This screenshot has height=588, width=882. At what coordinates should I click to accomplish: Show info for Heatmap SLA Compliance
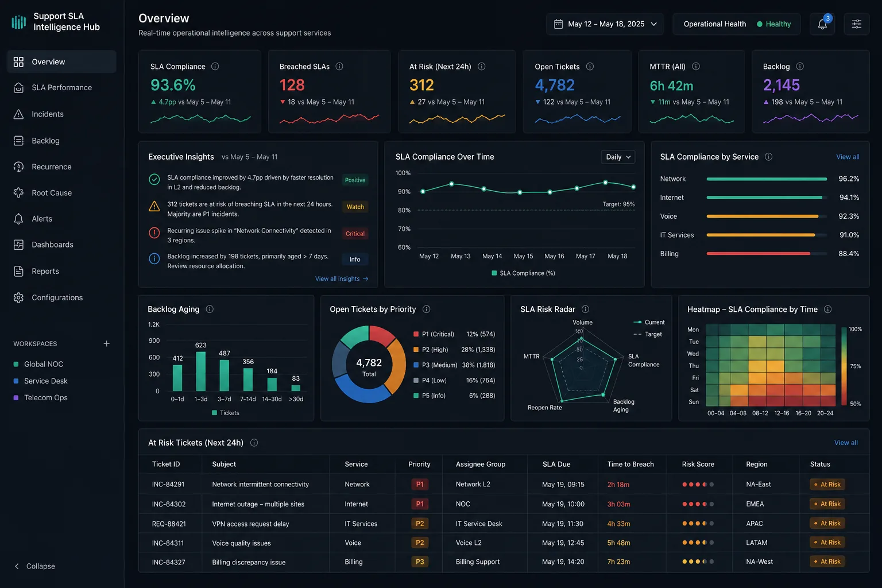827,309
